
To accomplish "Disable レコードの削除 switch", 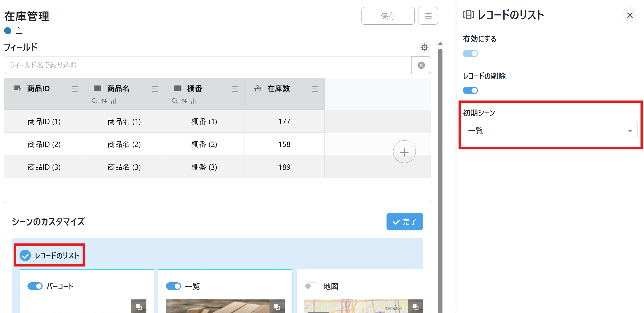I will [470, 90].
